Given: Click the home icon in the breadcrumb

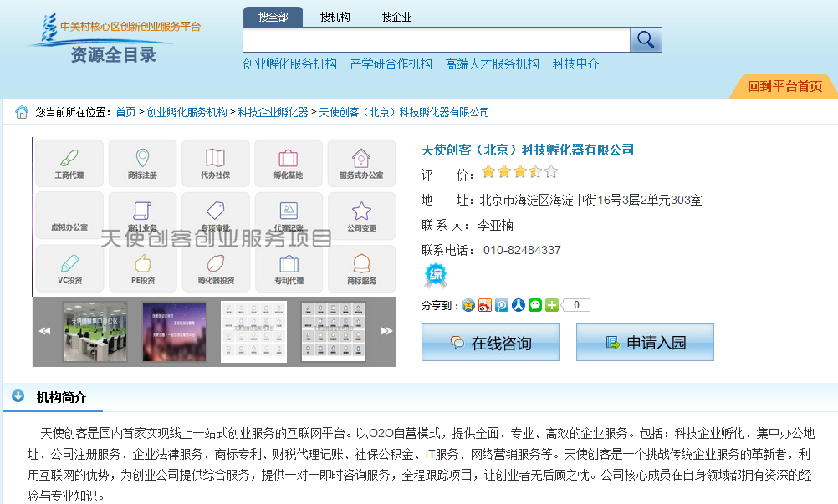Looking at the screenshot, I should 22,112.
